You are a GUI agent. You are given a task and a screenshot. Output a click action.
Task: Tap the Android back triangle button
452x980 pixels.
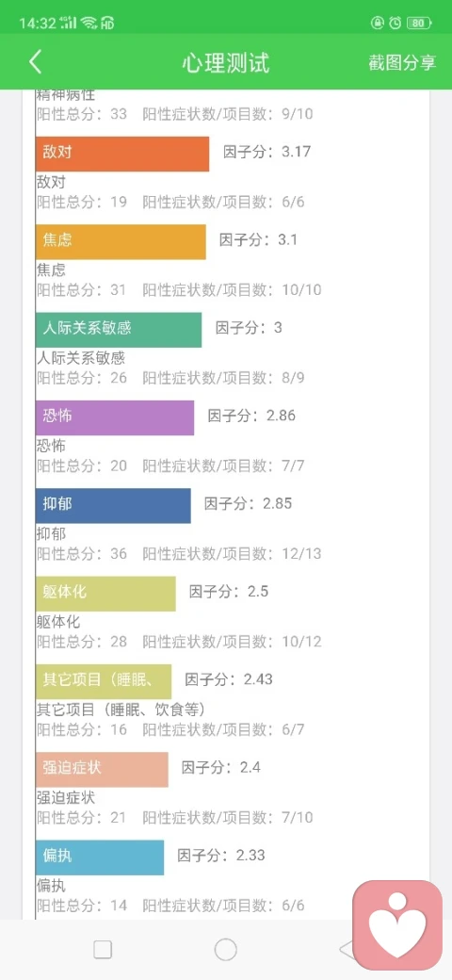click(x=347, y=950)
